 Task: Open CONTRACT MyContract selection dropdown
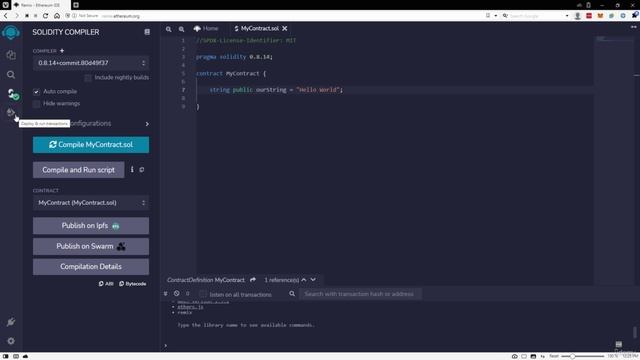pos(91,203)
